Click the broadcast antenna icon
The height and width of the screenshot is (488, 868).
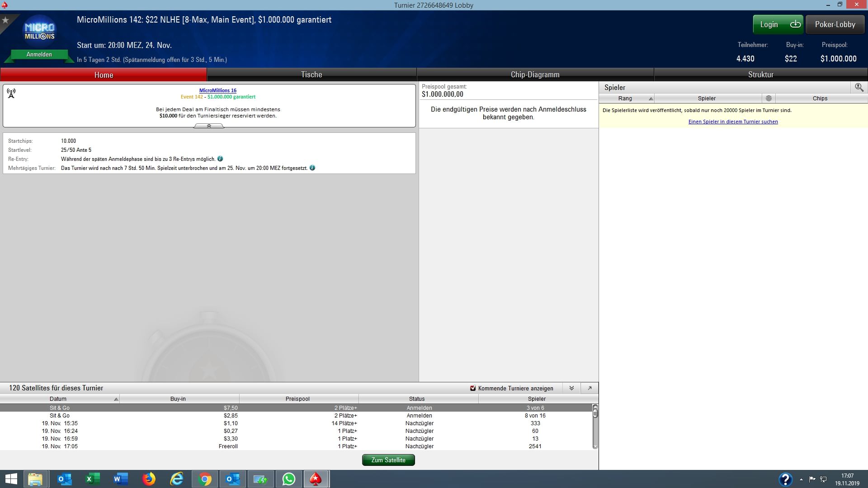click(11, 93)
